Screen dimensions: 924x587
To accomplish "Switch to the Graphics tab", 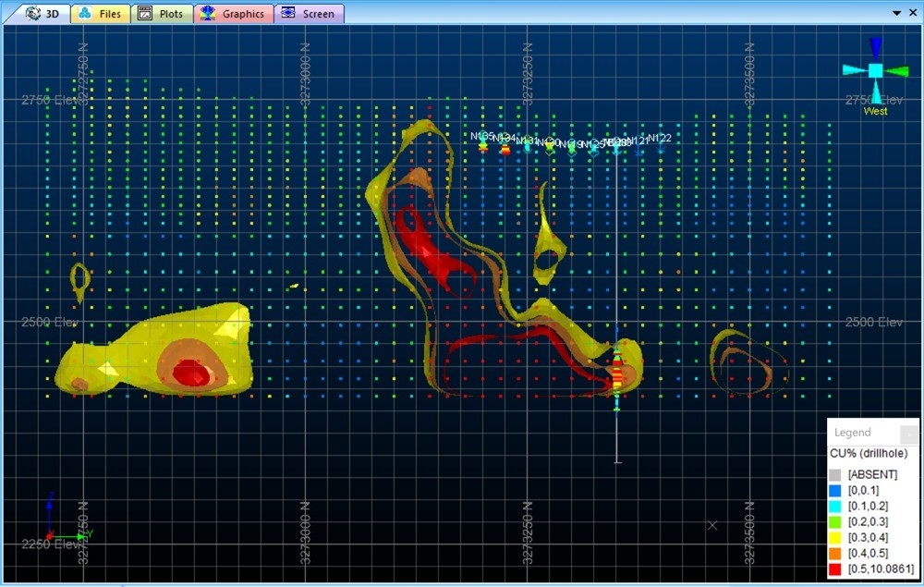I will tap(234, 14).
